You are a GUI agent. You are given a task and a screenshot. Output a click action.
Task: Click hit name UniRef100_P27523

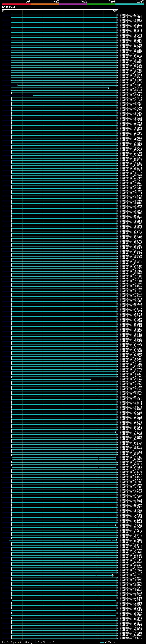pyautogui.click(x=131, y=82)
